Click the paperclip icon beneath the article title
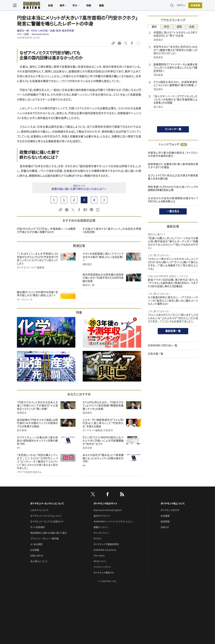 click(x=113, y=43)
